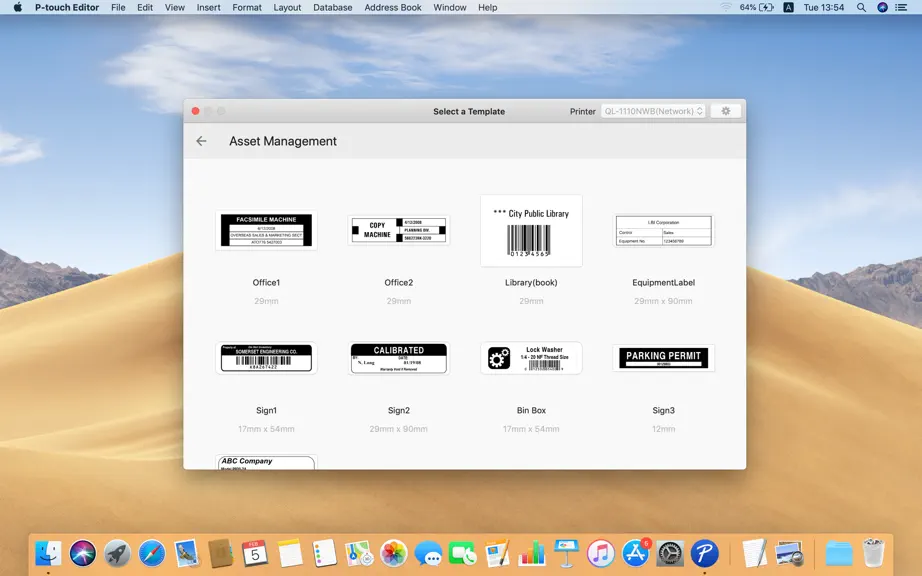Click the Sign1 label text
This screenshot has width=922, height=576.
click(266, 410)
